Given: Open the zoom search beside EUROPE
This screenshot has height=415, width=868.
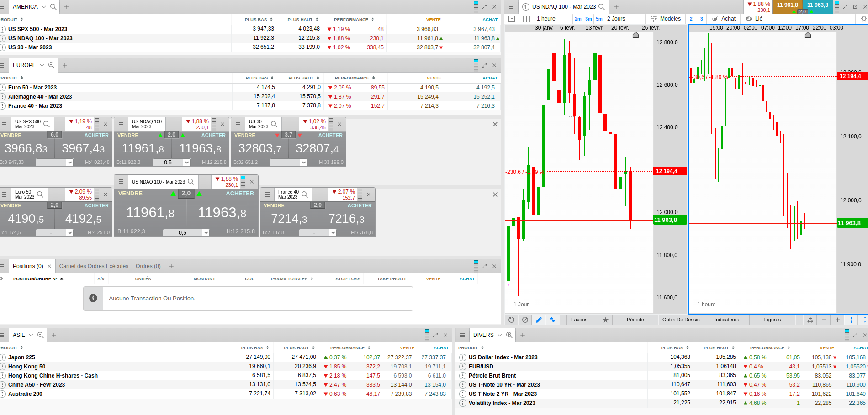Looking at the screenshot, I should click(52, 65).
